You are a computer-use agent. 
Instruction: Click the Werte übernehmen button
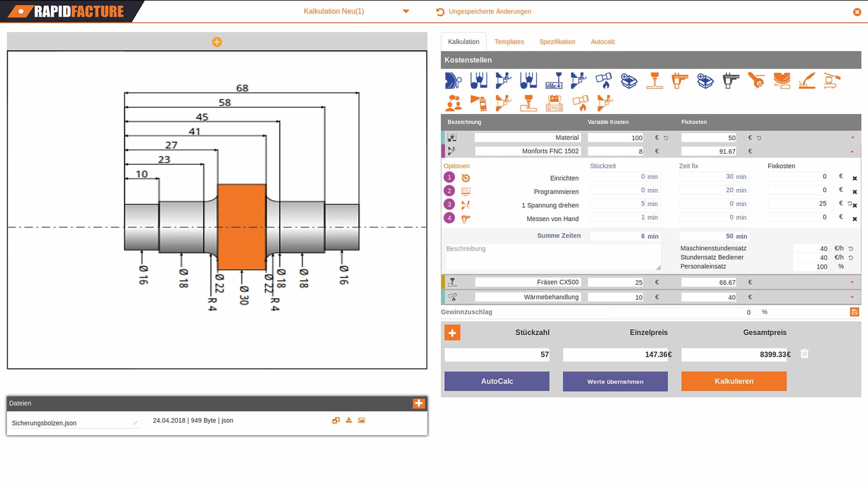[x=615, y=381]
